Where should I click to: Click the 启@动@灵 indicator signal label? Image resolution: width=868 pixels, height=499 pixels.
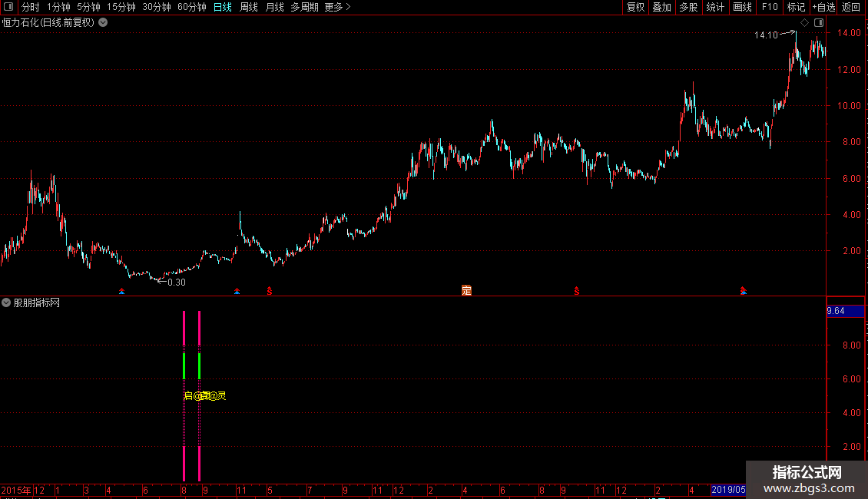point(204,395)
